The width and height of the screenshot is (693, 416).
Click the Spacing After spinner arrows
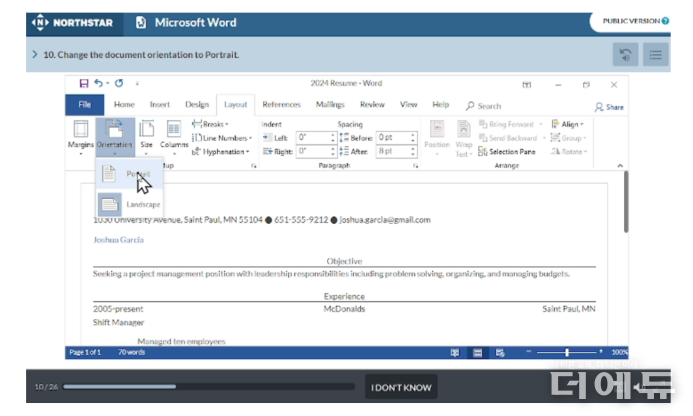click(413, 151)
